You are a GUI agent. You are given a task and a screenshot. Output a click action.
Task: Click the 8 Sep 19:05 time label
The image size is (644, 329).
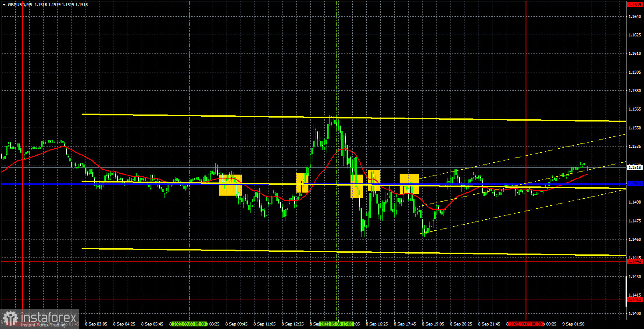[433, 324]
